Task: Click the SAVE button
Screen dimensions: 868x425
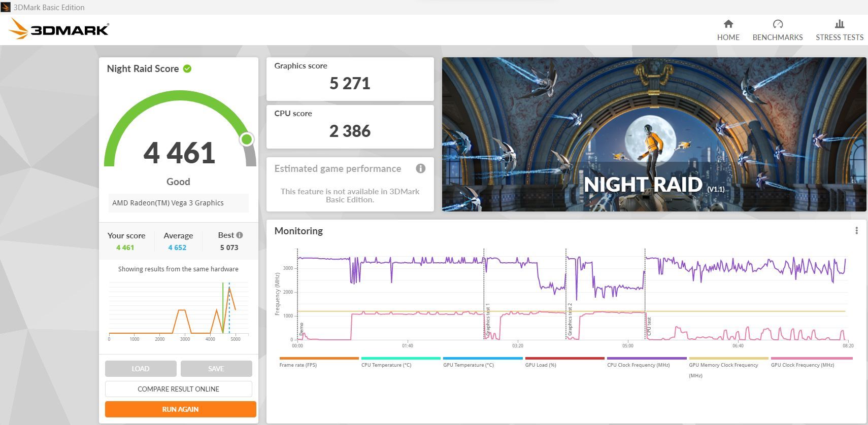Action: (216, 369)
